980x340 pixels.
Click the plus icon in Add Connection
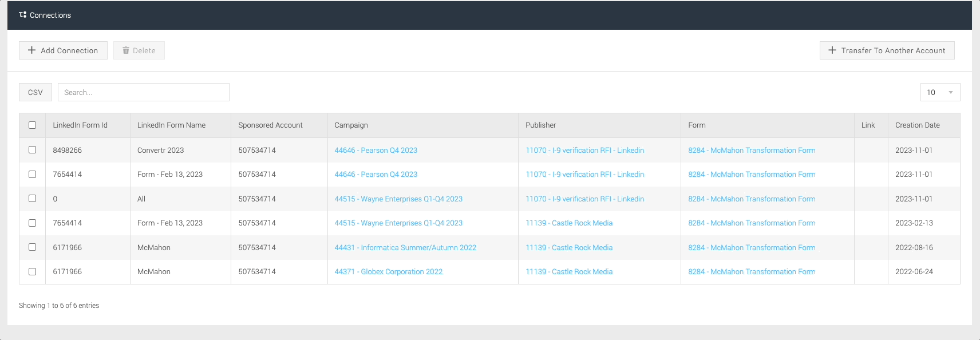[32, 50]
